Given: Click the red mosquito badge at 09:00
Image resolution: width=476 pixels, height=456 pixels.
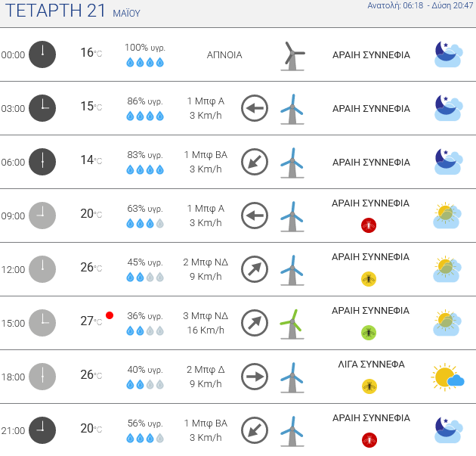Looking at the screenshot, I should pyautogui.click(x=369, y=225).
